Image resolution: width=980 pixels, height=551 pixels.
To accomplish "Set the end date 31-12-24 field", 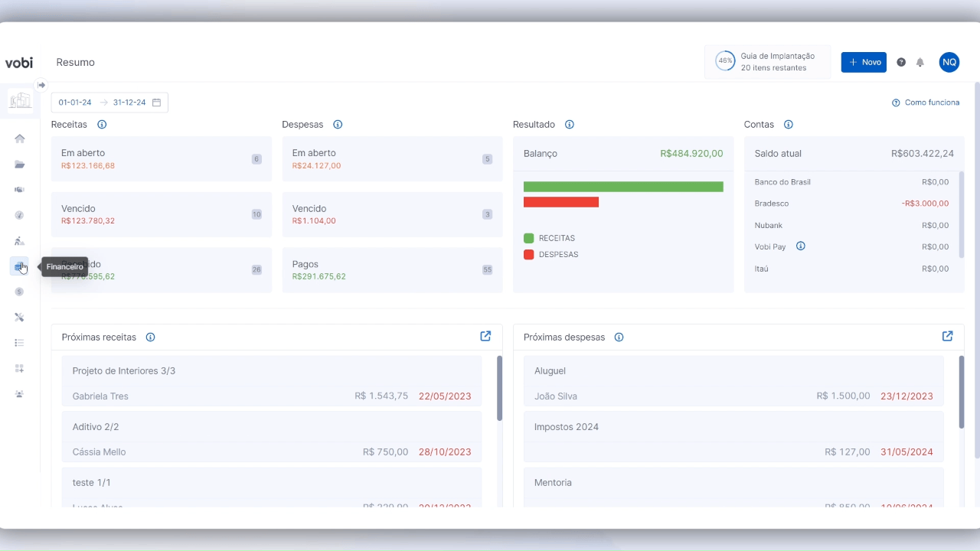I will [129, 103].
